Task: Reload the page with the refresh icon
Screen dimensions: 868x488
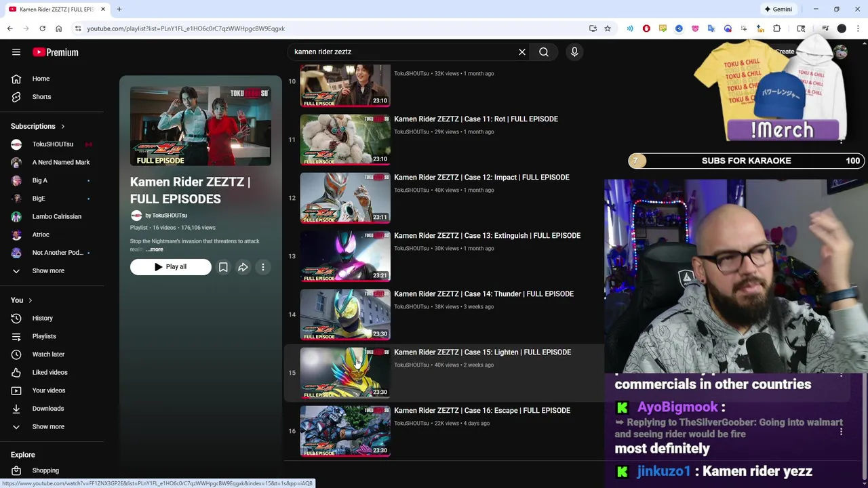Action: point(42,28)
